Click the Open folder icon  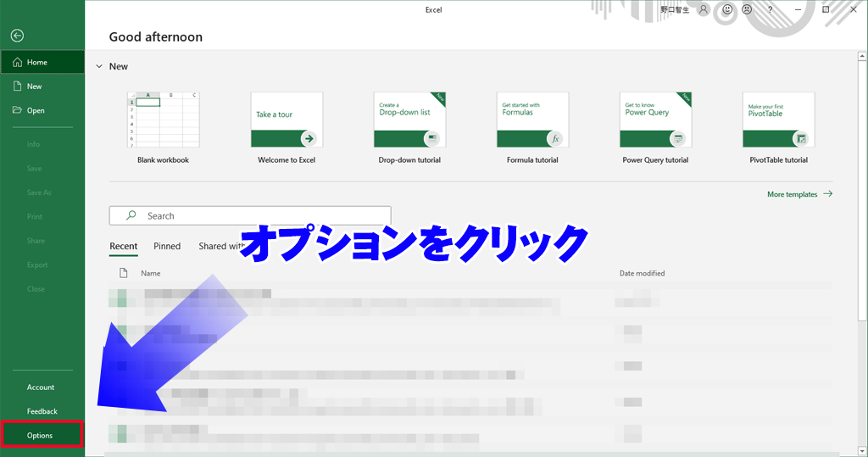(x=17, y=109)
